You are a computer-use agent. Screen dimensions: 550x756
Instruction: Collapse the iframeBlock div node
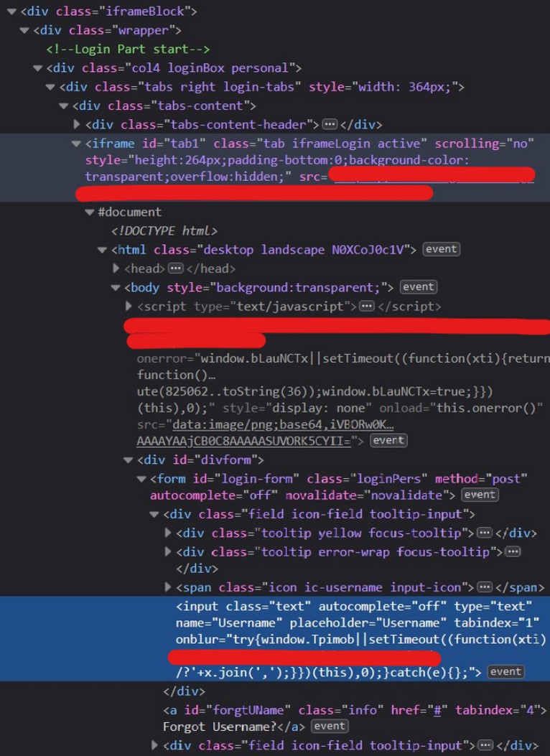tap(11, 11)
